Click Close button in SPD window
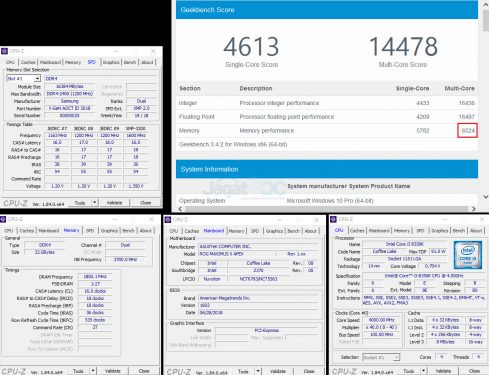This screenshot has width=489, height=375. [x=146, y=203]
